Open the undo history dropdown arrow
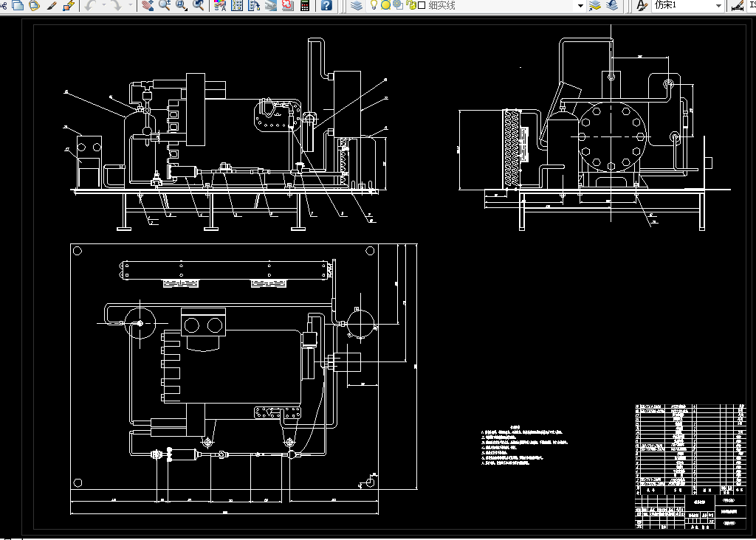The width and height of the screenshot is (756, 540). (x=103, y=5)
